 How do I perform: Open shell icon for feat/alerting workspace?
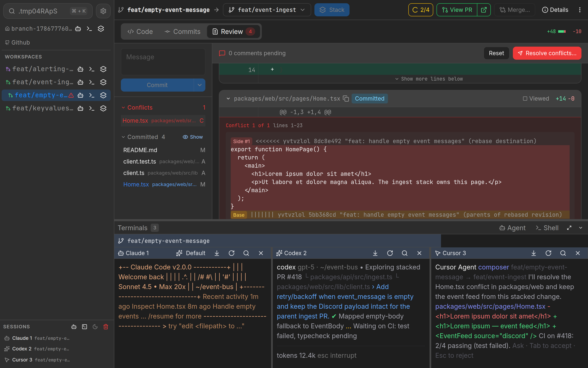pyautogui.click(x=92, y=69)
